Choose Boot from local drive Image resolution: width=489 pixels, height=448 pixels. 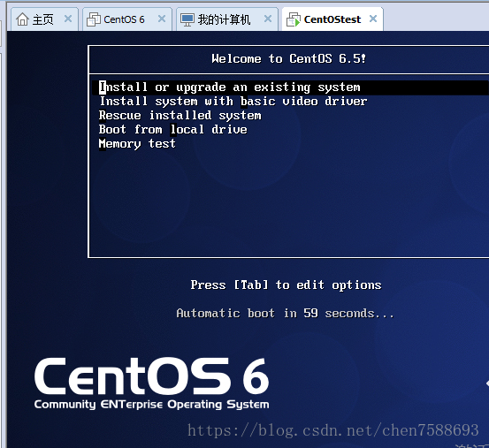point(173,129)
